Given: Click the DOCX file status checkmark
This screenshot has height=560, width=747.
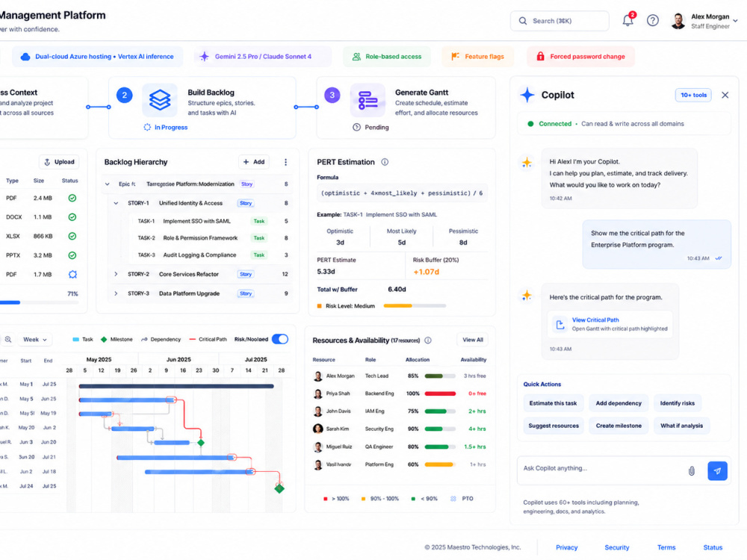Looking at the screenshot, I should point(72,217).
